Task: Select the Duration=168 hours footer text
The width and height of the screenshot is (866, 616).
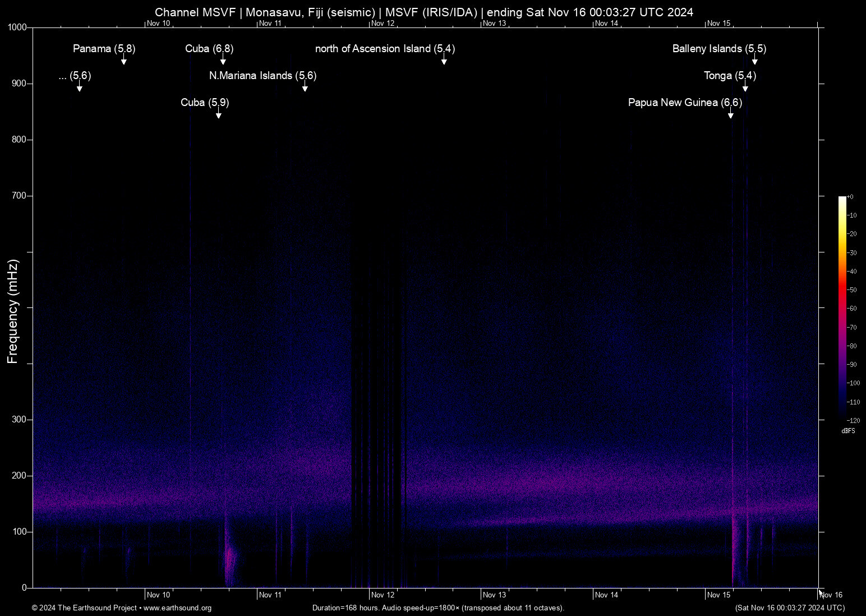Action: [438, 608]
